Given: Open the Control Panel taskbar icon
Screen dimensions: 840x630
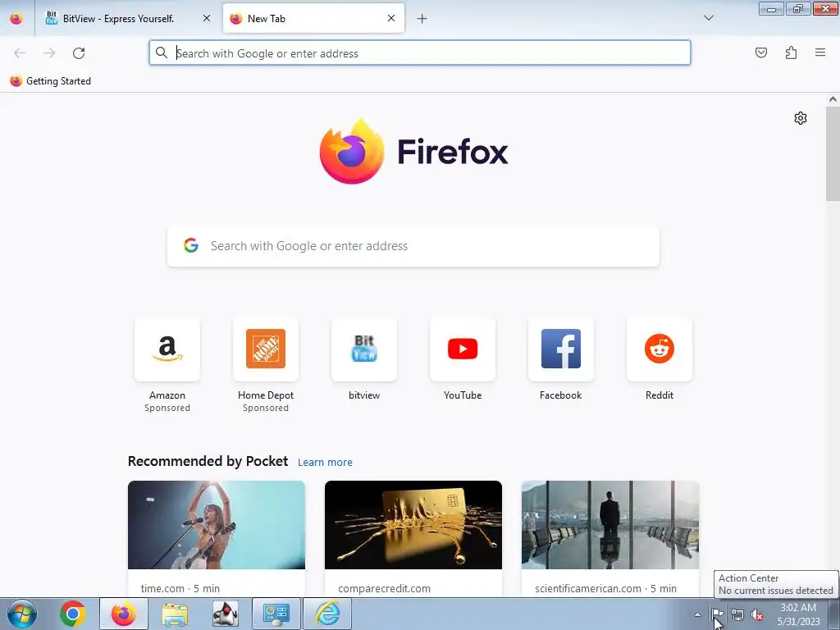Looking at the screenshot, I should [276, 614].
